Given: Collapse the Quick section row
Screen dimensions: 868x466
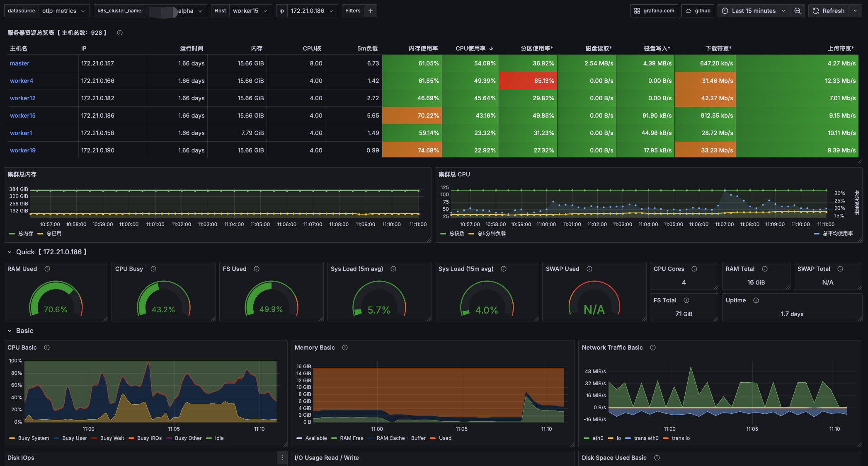Looking at the screenshot, I should pos(10,252).
